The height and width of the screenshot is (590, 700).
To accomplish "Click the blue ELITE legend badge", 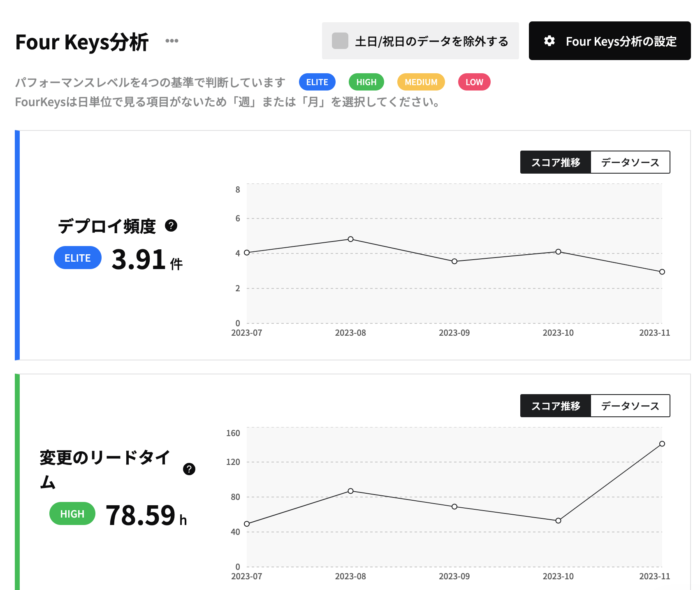I will click(x=317, y=82).
